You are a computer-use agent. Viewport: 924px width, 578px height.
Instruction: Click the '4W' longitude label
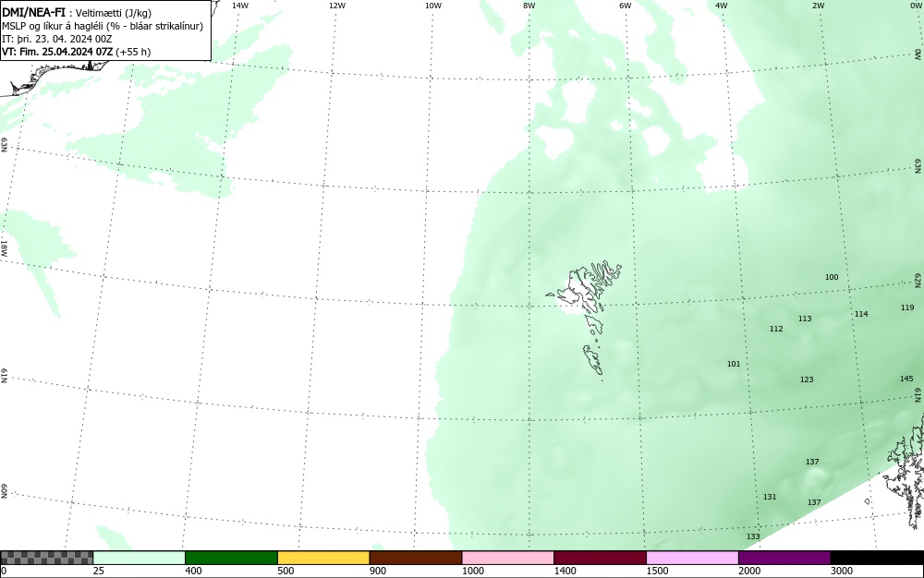(722, 6)
